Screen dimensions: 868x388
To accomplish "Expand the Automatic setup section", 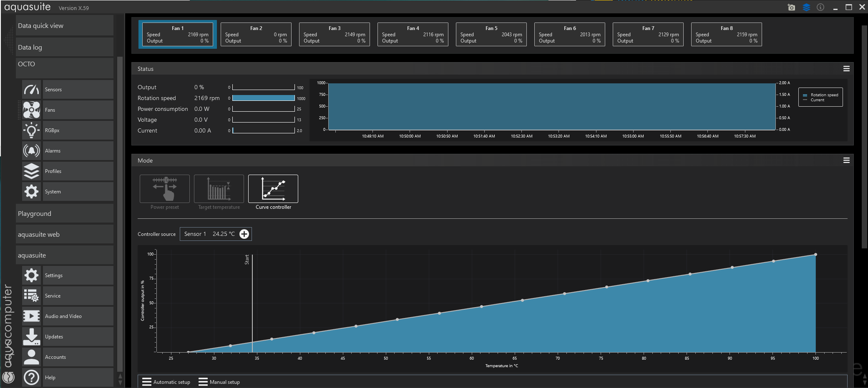I will pos(166,382).
